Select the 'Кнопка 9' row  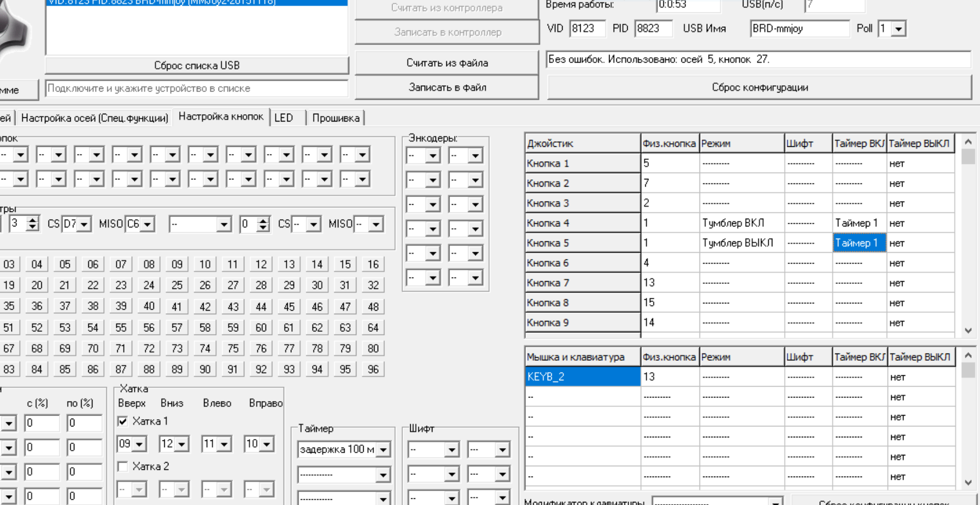[582, 323]
